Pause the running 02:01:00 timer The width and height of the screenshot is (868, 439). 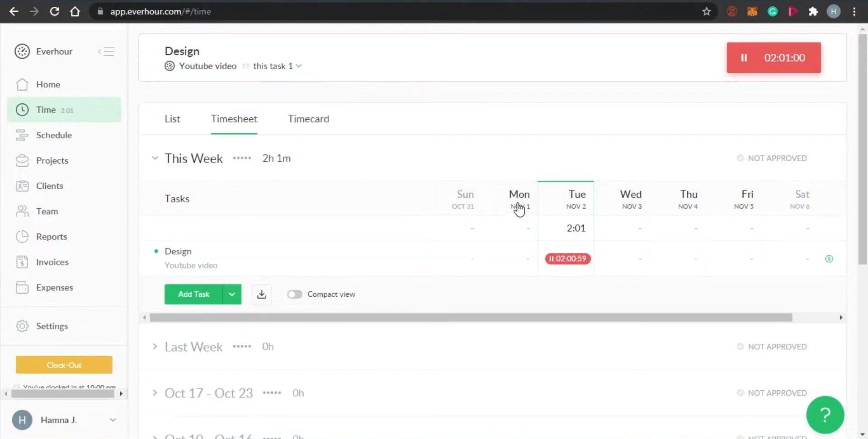click(744, 57)
